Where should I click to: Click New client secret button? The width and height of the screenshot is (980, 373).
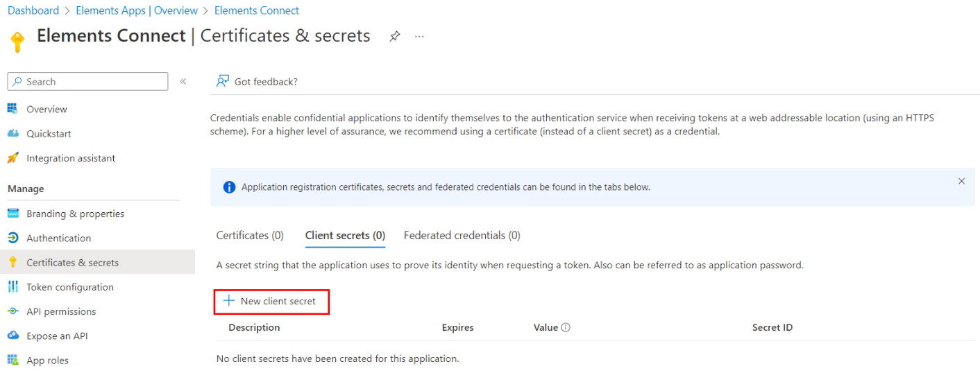point(271,302)
